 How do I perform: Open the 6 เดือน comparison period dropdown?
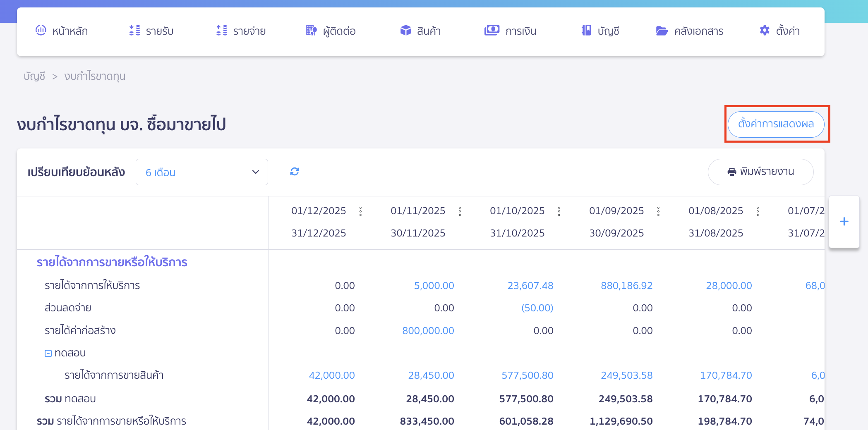(201, 172)
